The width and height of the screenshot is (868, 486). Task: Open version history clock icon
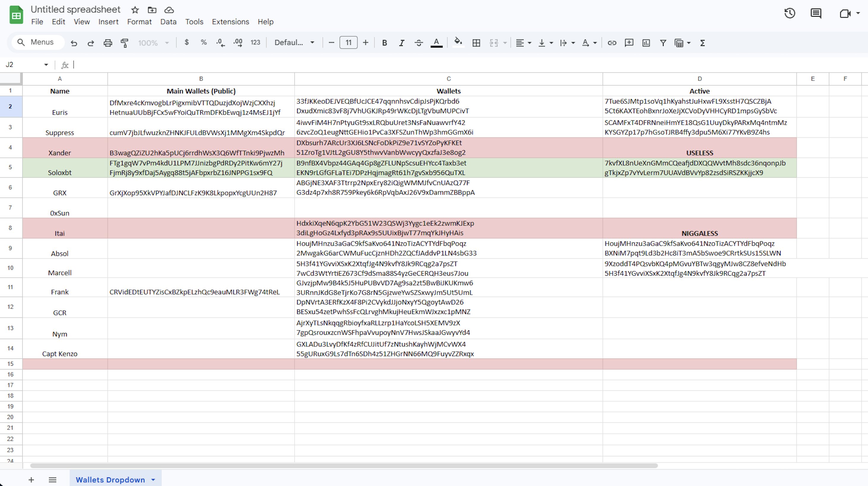pyautogui.click(x=790, y=13)
